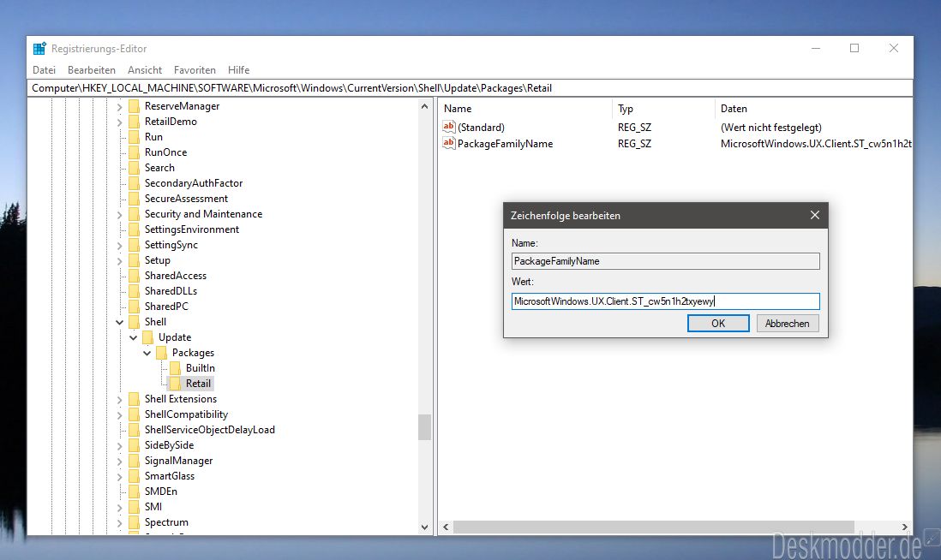Click the (Standard) string value icon

449,127
